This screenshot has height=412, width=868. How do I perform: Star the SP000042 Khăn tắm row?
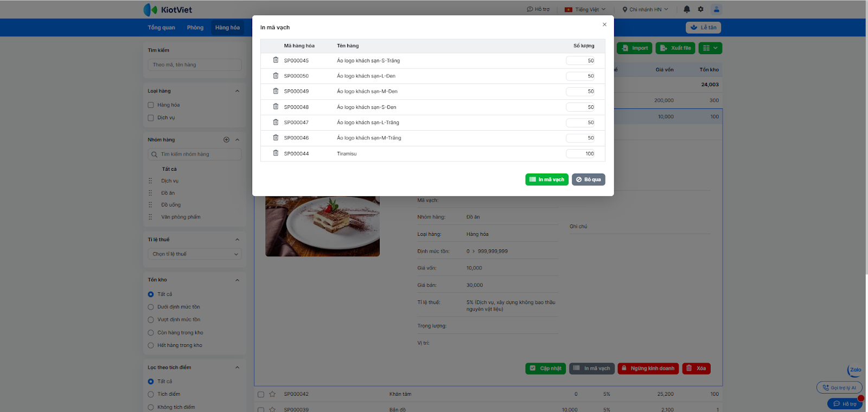(x=272, y=394)
